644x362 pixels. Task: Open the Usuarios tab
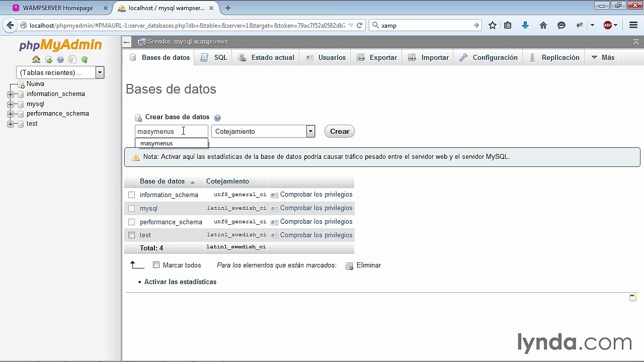pyautogui.click(x=326, y=57)
